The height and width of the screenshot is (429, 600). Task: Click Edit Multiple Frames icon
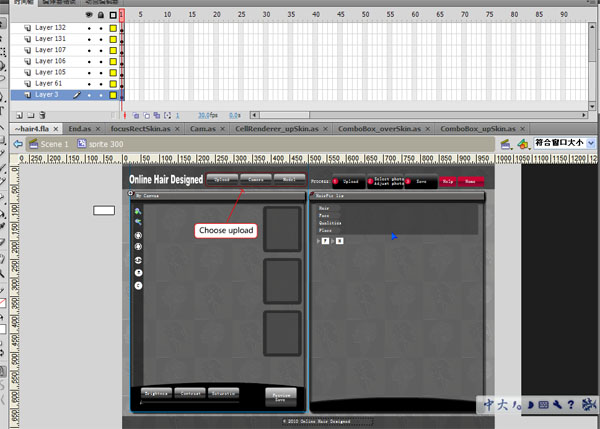[157, 115]
